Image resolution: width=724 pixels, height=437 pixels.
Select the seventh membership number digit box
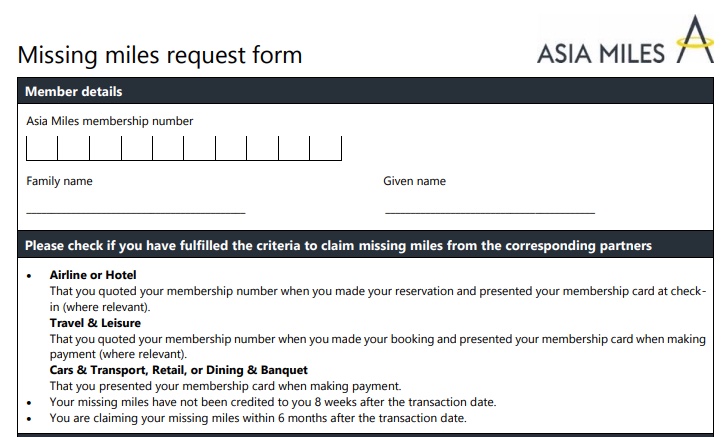231,148
